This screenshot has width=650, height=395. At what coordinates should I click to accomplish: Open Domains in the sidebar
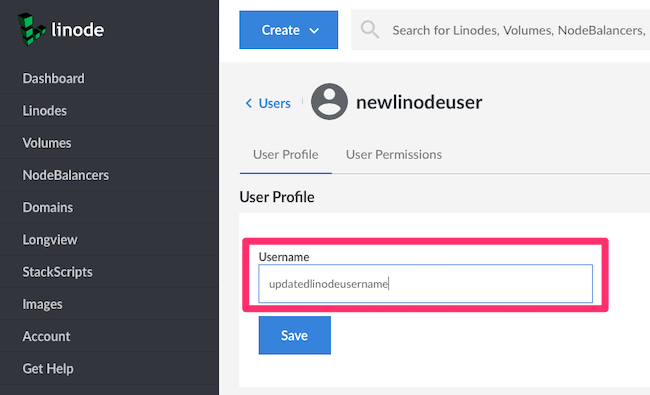pos(48,207)
